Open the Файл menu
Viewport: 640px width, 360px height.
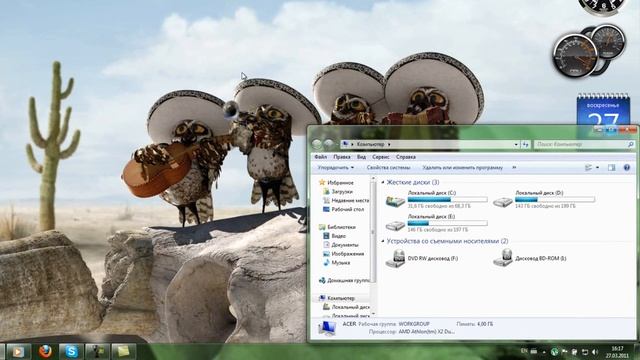(x=320, y=157)
